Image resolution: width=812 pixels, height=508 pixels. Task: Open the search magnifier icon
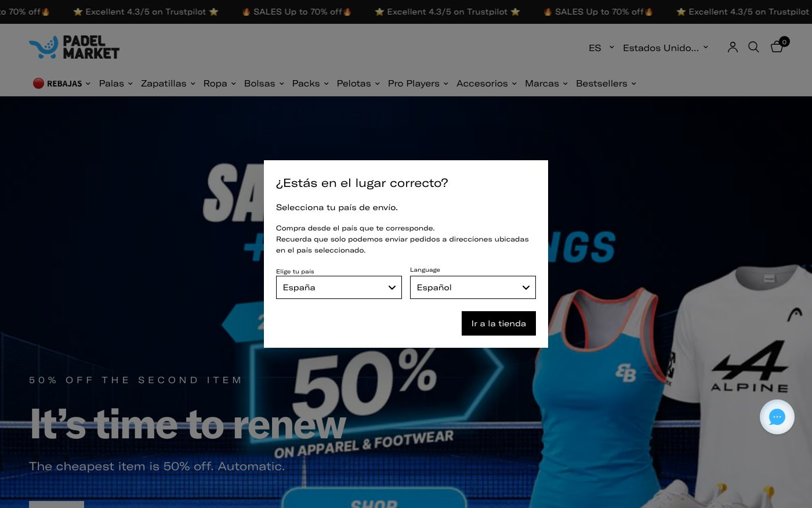tap(753, 47)
